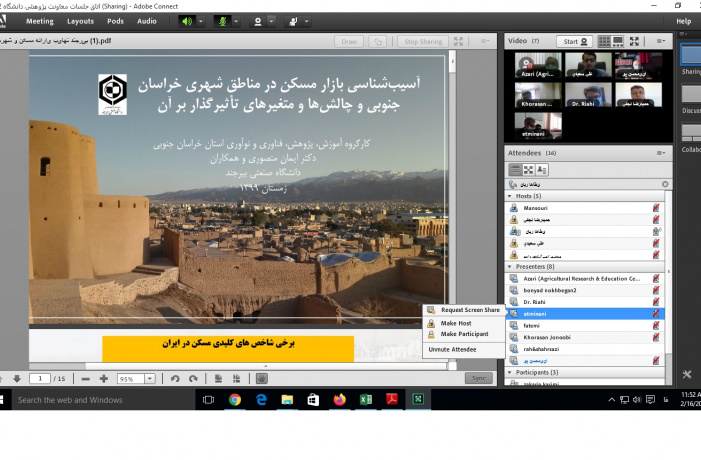This screenshot has height=460, width=701.
Task: Select presenter fatemi in attendee list
Action: click(x=585, y=325)
